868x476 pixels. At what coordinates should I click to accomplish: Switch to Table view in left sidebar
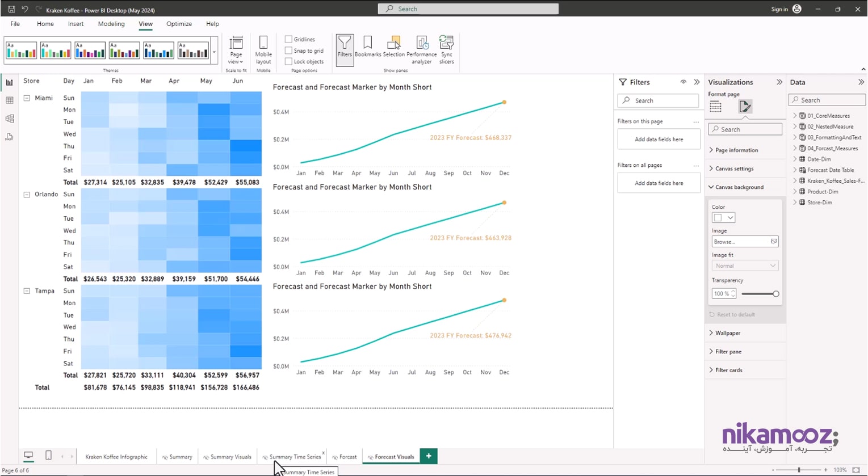point(9,100)
